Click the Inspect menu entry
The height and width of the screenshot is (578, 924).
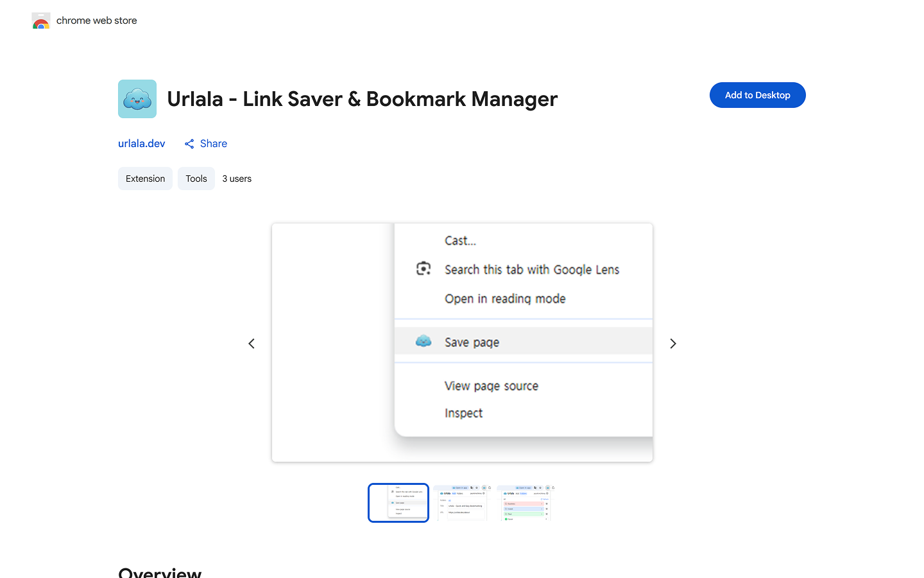point(463,413)
